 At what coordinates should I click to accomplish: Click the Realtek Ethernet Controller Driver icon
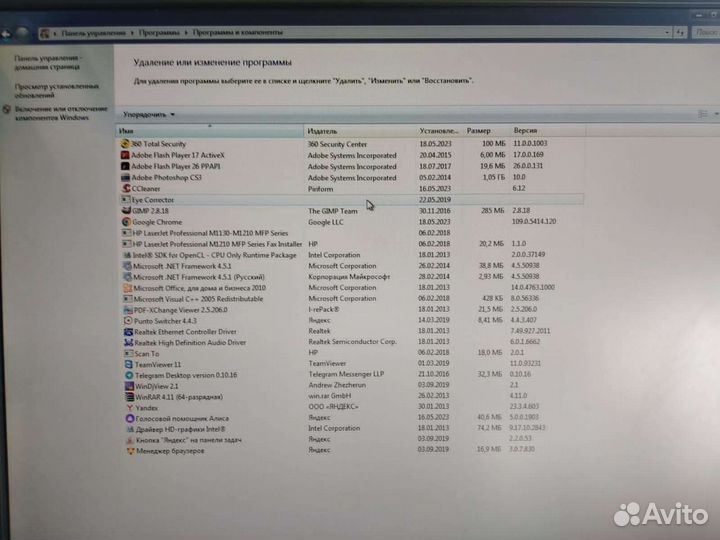click(129, 332)
